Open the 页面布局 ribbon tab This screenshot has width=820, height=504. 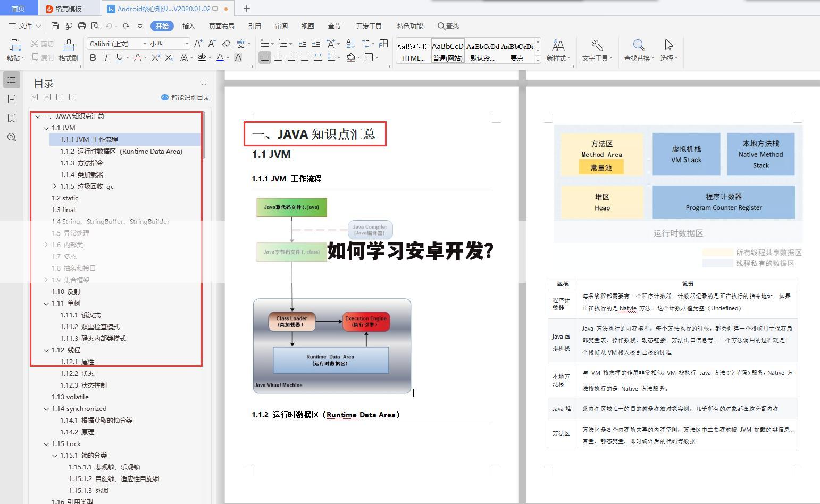point(221,26)
